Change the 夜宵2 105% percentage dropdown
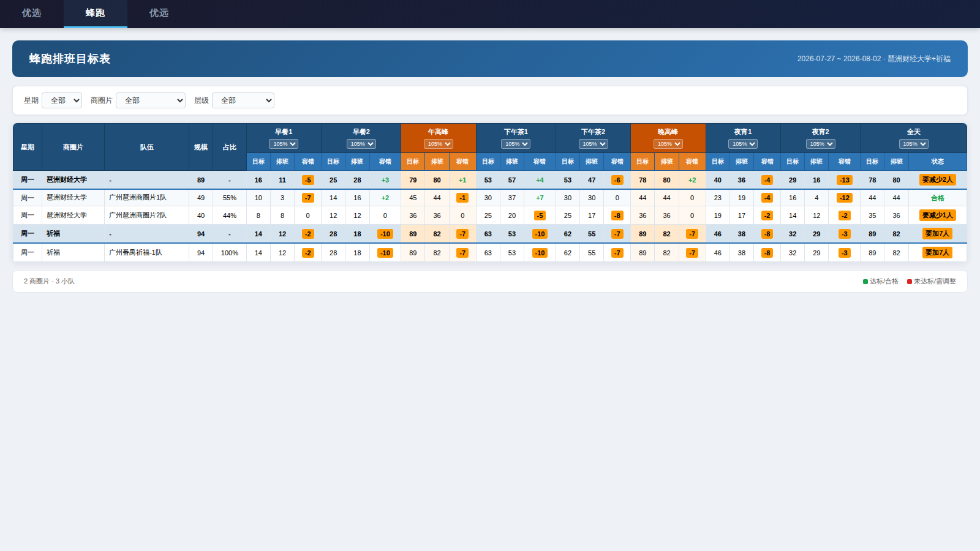This screenshot has width=980, height=551. (821, 144)
